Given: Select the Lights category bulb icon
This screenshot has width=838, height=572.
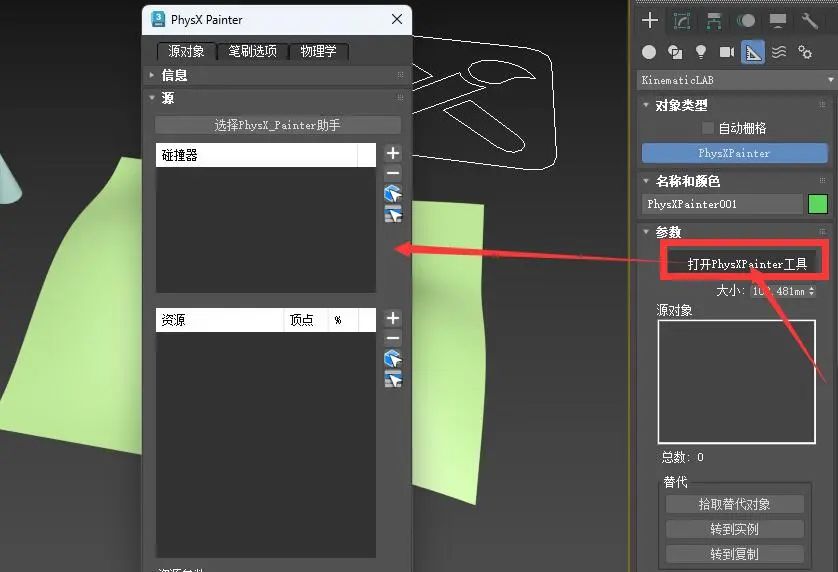Looking at the screenshot, I should pyautogui.click(x=701, y=52).
